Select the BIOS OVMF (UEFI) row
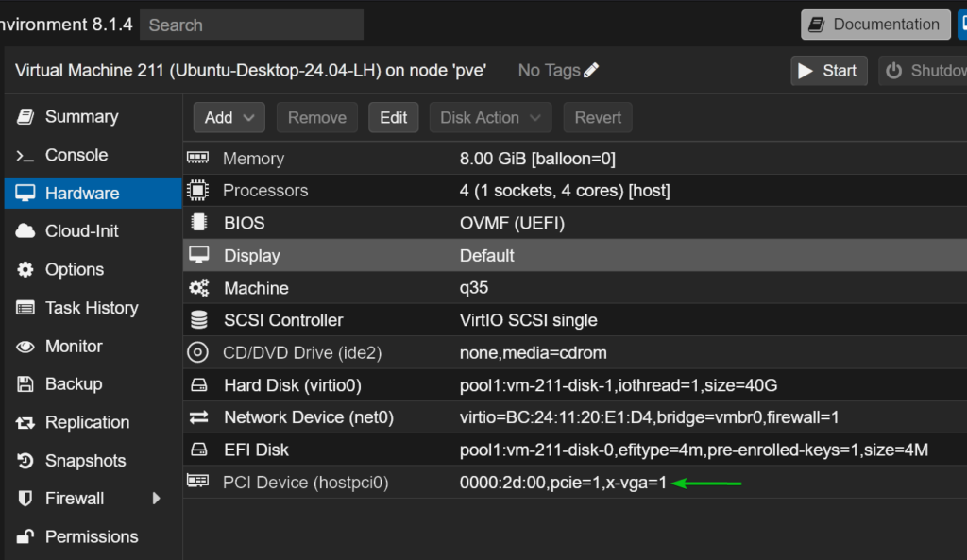The height and width of the screenshot is (560, 967). pos(575,223)
